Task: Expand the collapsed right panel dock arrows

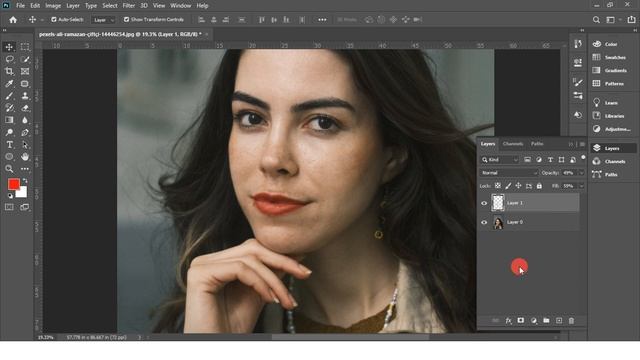Action: [x=582, y=30]
